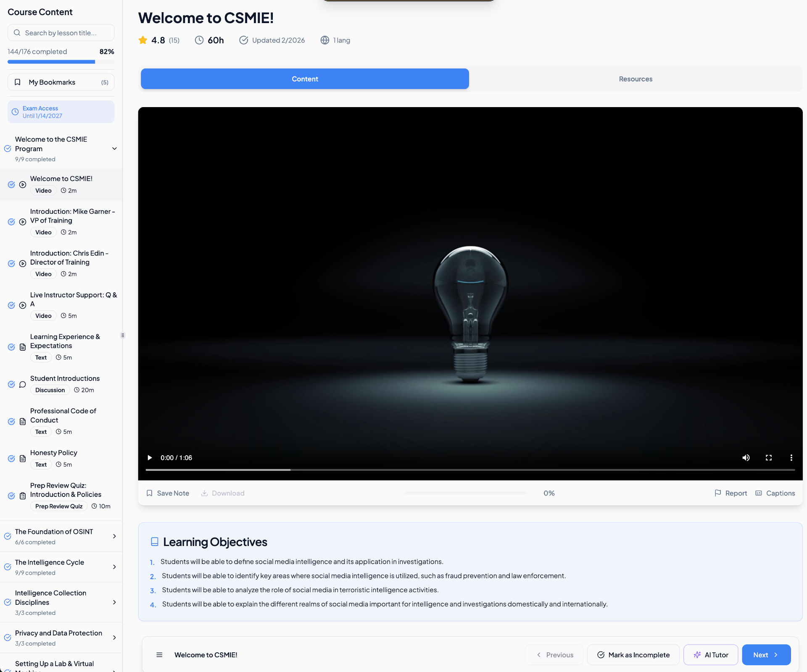Toggle completion check for Professional Code of Conduct

tap(11, 421)
